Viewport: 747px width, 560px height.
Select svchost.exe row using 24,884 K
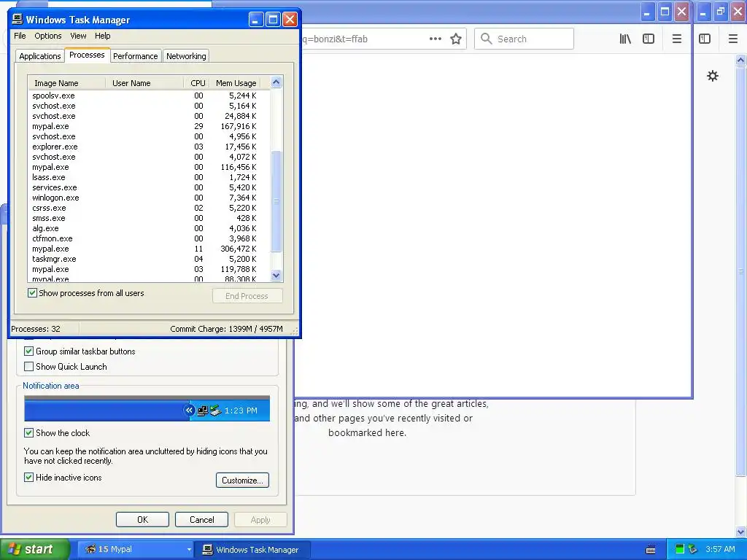tap(149, 116)
